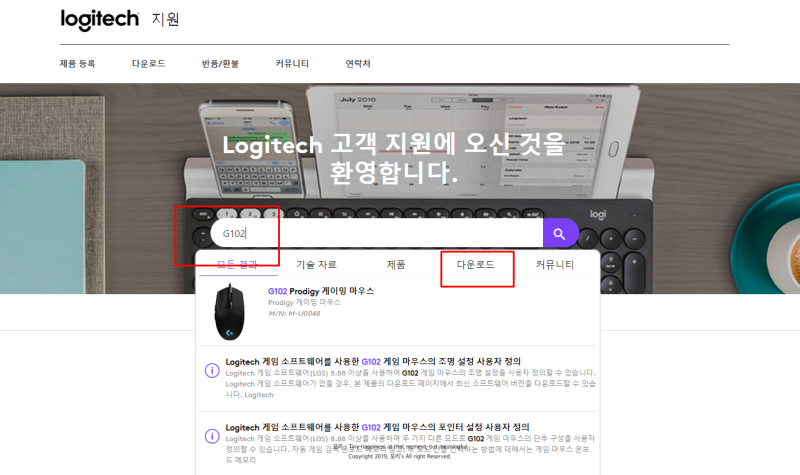Image resolution: width=800 pixels, height=475 pixels.
Task: Open 제품 등록 in the navigation bar
Action: 77,64
